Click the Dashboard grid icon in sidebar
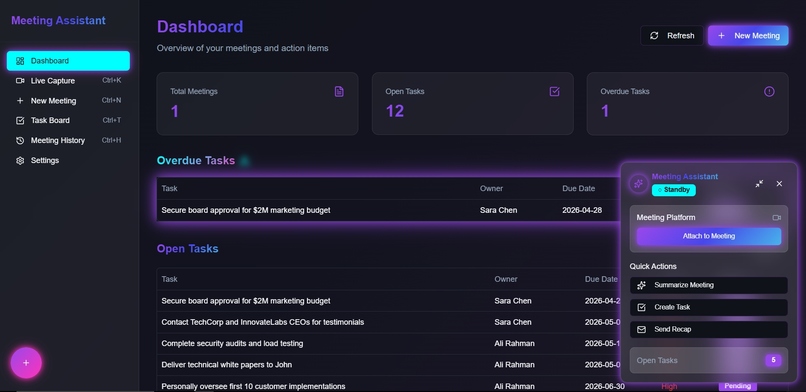Screen dimensions: 806x392 pyautogui.click(x=20, y=61)
